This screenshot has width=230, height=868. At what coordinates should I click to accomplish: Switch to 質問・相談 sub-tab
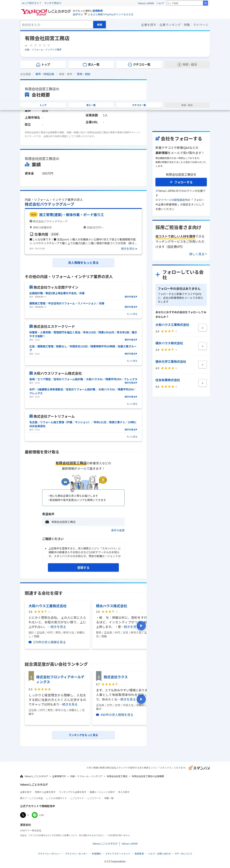(x=83, y=74)
